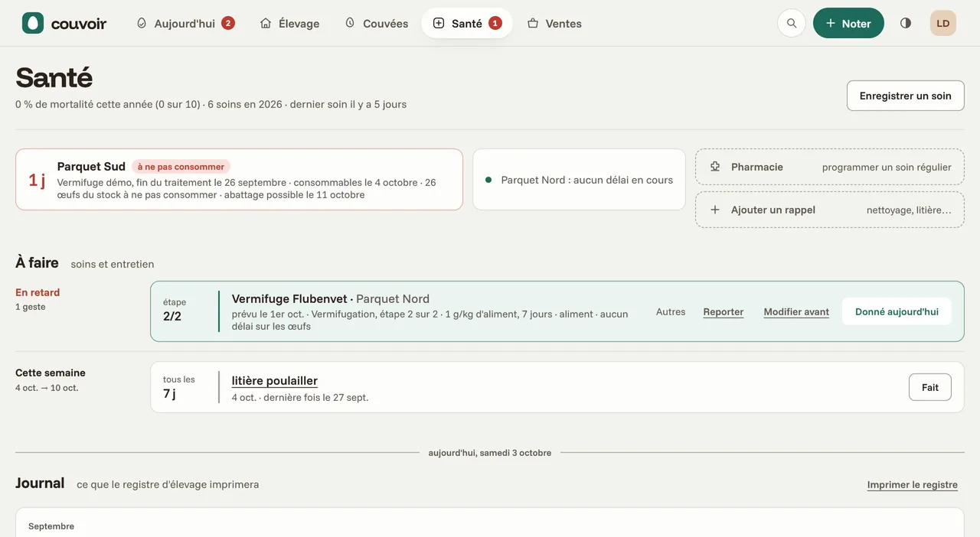This screenshot has width=980, height=537.
Task: Click the Couvées egg icon
Action: coord(350,23)
